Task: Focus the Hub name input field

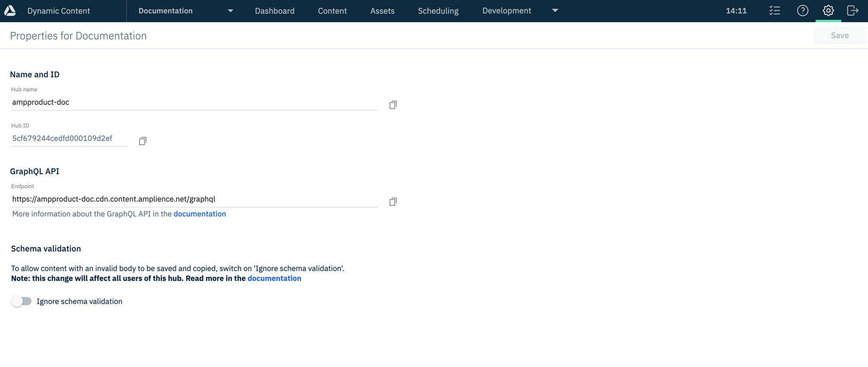Action: pyautogui.click(x=194, y=102)
